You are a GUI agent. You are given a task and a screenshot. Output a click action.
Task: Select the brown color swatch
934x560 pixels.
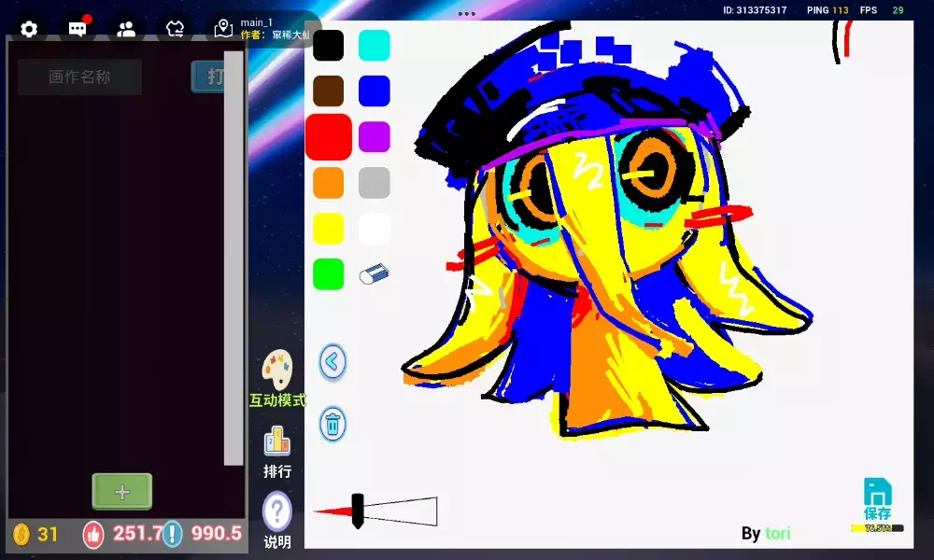(328, 91)
